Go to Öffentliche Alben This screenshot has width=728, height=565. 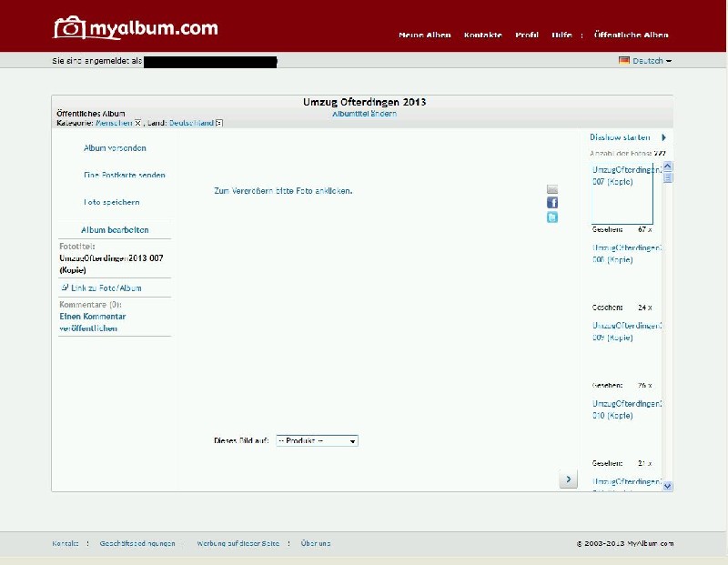click(x=631, y=35)
